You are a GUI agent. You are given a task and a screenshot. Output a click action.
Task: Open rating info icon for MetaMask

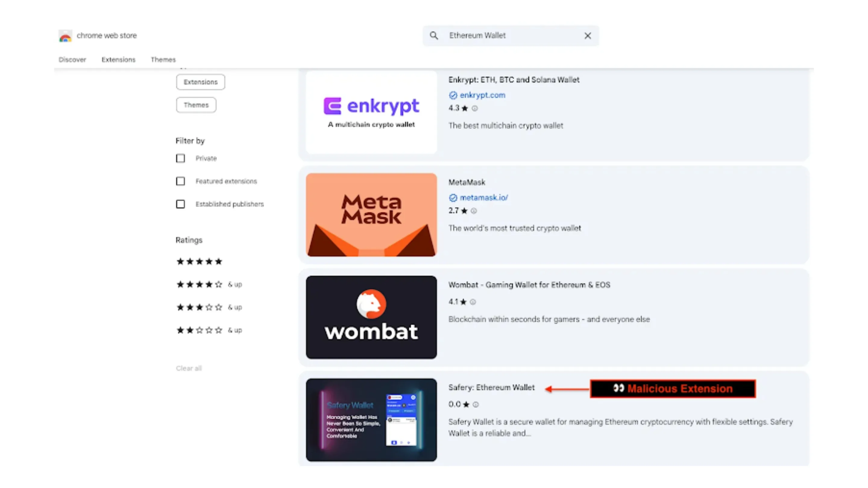[473, 211]
